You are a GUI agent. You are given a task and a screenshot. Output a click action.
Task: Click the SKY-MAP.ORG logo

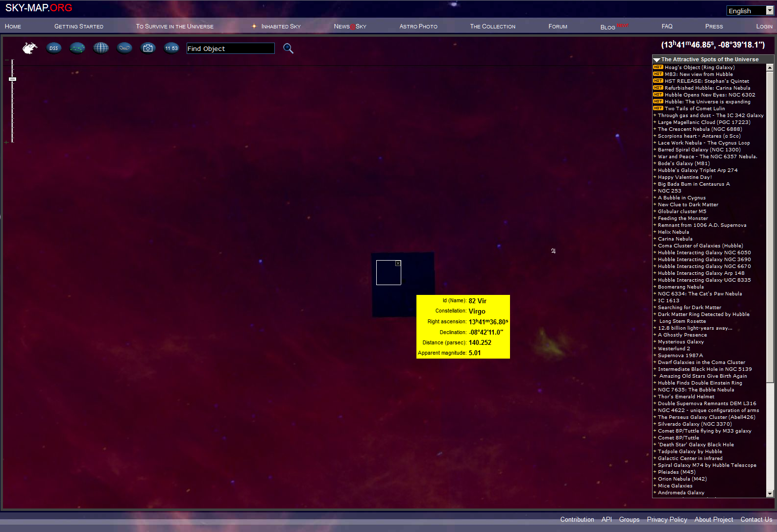tap(39, 8)
